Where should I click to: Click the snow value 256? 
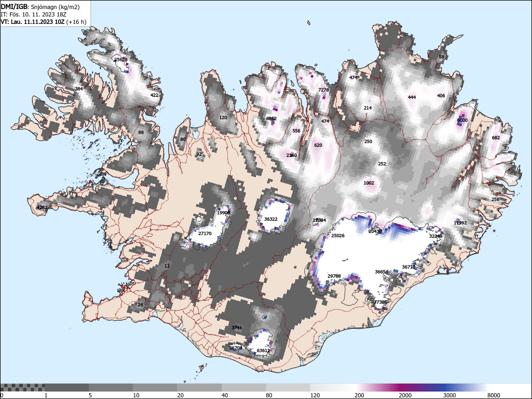pyautogui.click(x=496, y=199)
